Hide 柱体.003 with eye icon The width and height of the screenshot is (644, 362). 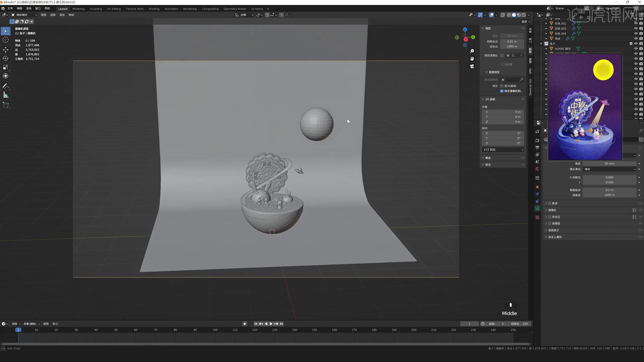pyautogui.click(x=636, y=28)
